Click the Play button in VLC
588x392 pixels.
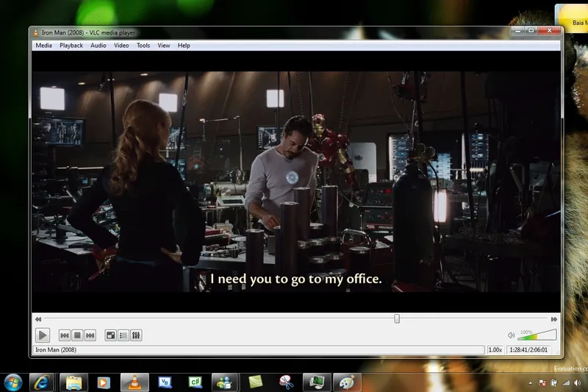(43, 335)
